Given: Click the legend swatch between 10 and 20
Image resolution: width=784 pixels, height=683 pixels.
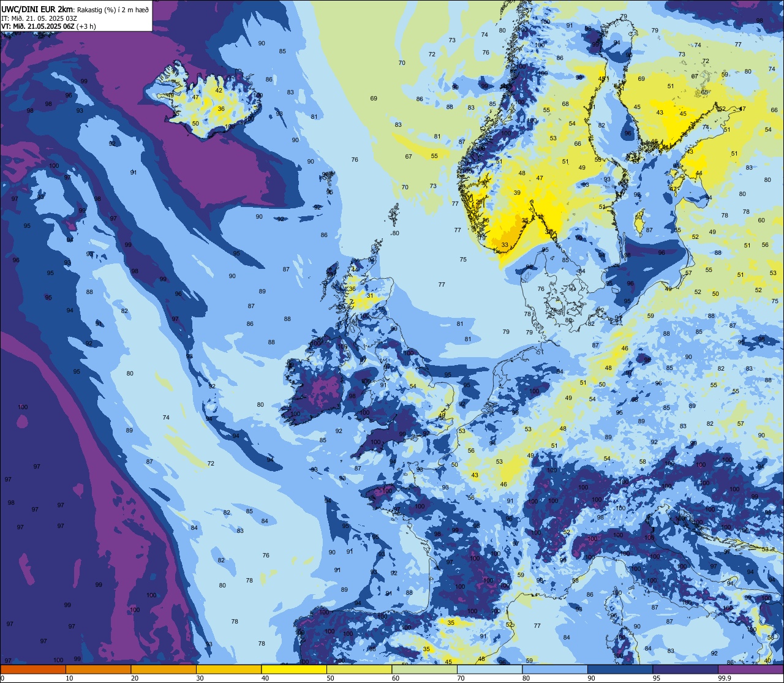Looking at the screenshot, I should (98, 669).
